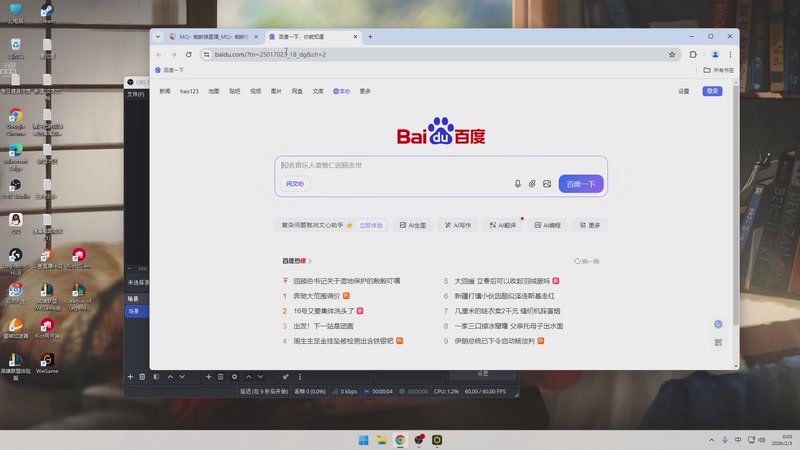Screen dimensions: 800x450
Task: Expand 更多 in Baidu top navigation
Action: click(x=365, y=91)
